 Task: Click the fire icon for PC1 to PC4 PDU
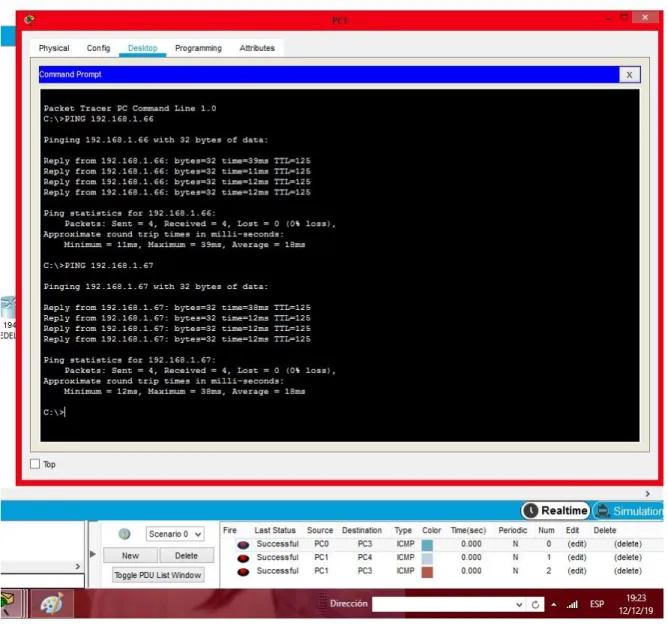pyautogui.click(x=243, y=558)
